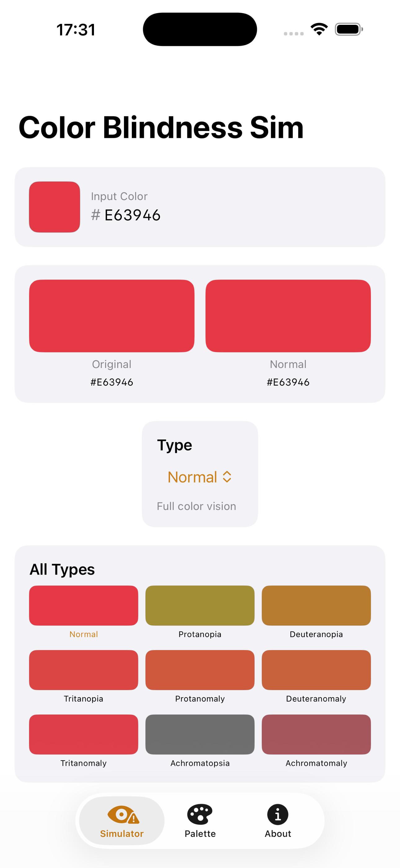Open the Type picker showing Normal
Image resolution: width=400 pixels, height=868 pixels.
coord(200,477)
